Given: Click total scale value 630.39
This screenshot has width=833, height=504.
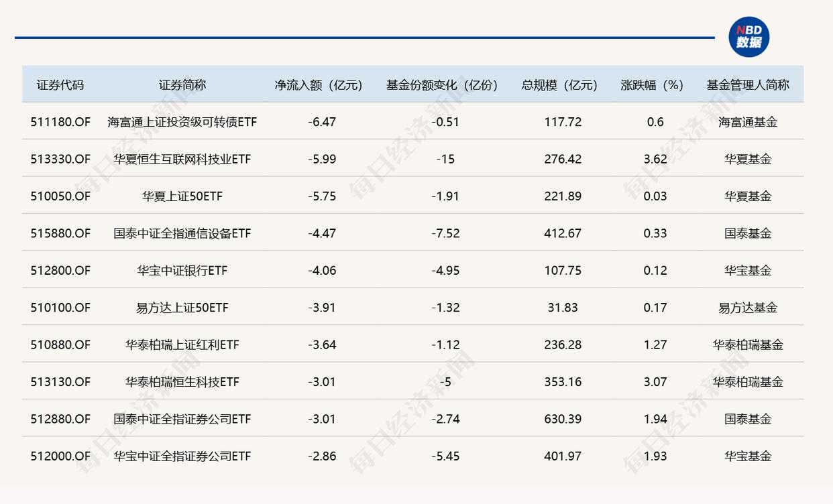Looking at the screenshot, I should click(563, 419).
